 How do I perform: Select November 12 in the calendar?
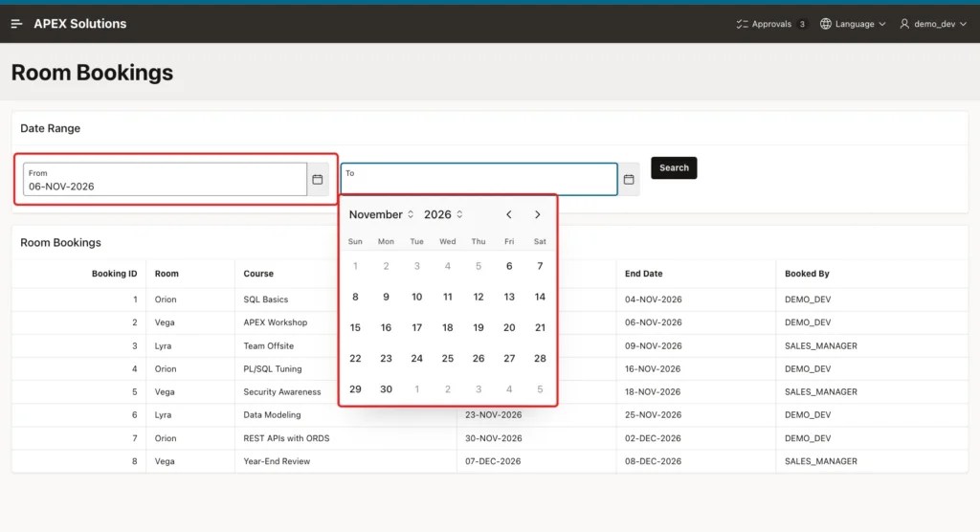[x=479, y=297]
